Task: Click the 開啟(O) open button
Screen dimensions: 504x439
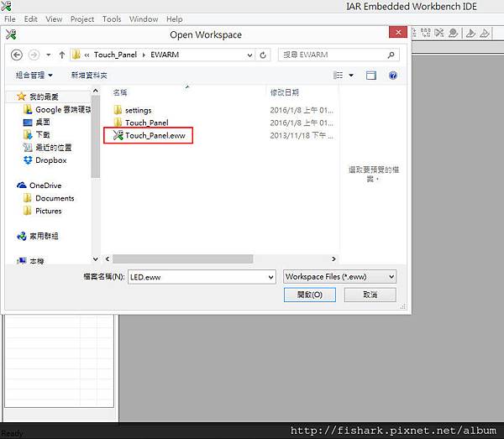Action: (309, 295)
